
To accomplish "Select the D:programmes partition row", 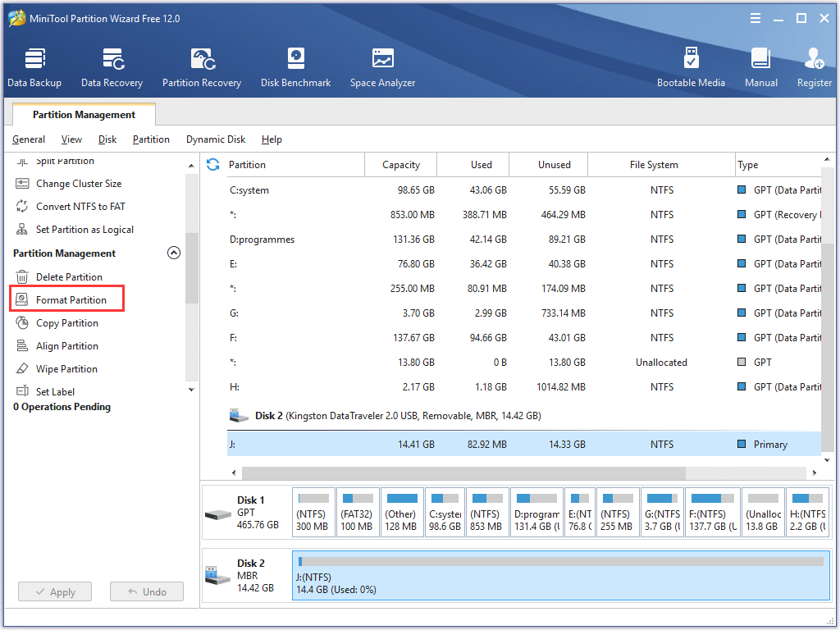I will [524, 240].
